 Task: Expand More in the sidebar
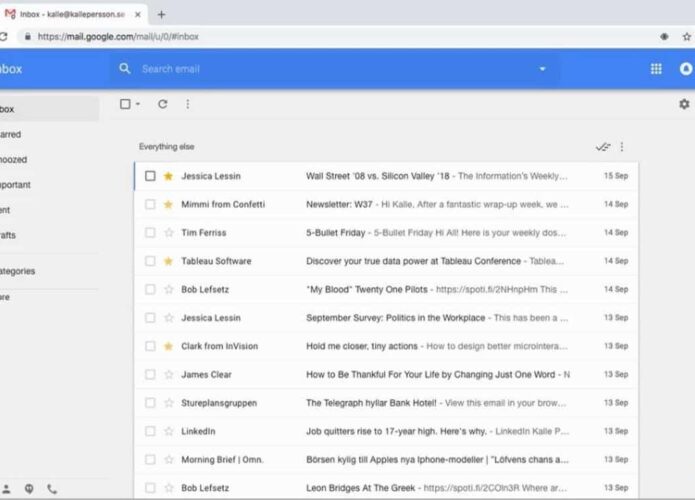[x=5, y=297]
